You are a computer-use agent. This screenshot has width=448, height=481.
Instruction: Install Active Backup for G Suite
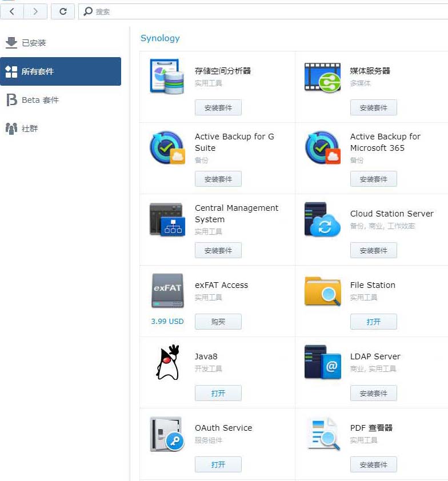tap(218, 179)
